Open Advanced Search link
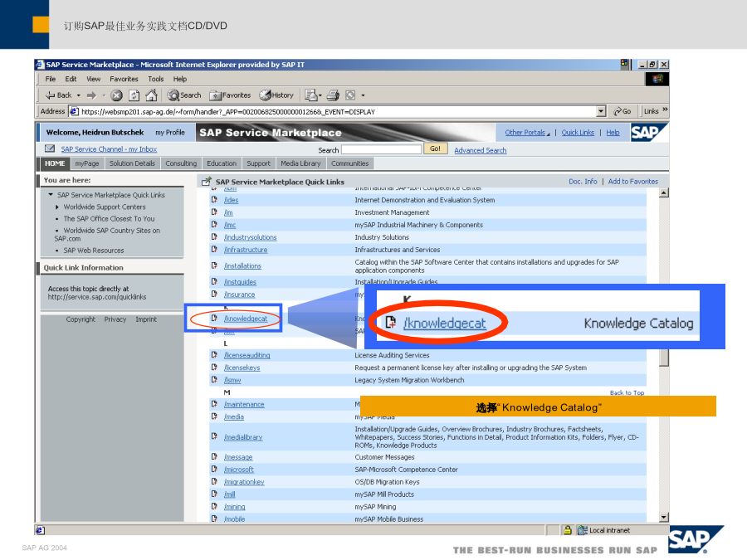Screen dimensions: 747x560 (481, 150)
